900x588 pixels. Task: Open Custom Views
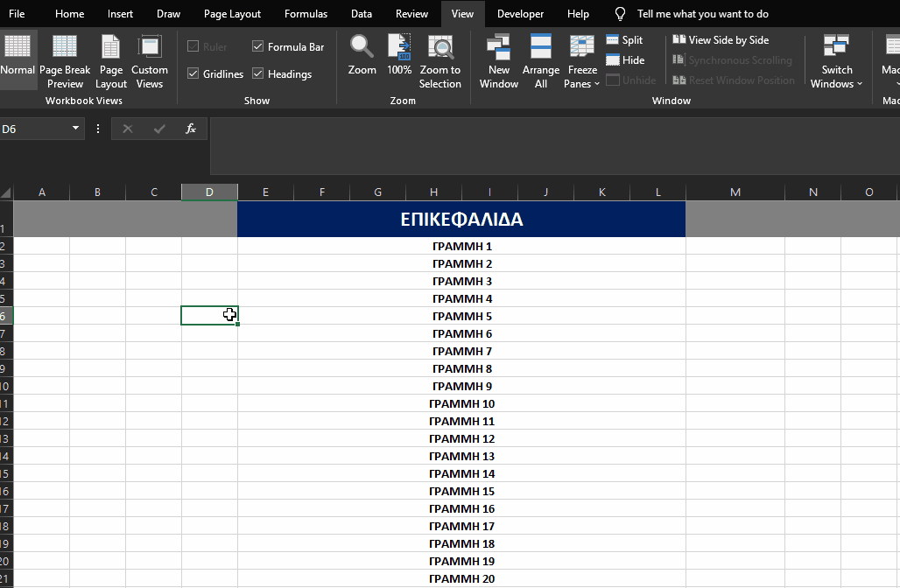pos(149,59)
